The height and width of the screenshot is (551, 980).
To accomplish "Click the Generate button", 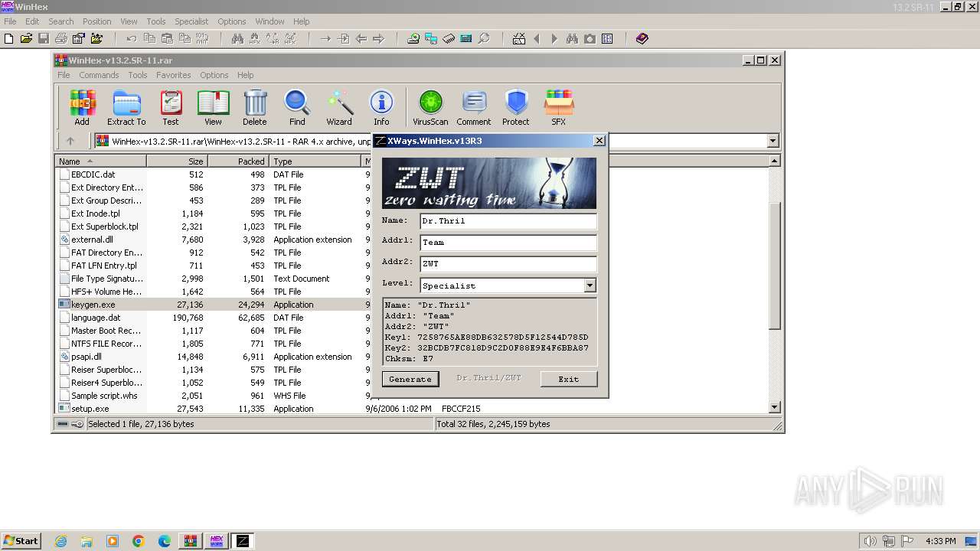I will pos(410,379).
